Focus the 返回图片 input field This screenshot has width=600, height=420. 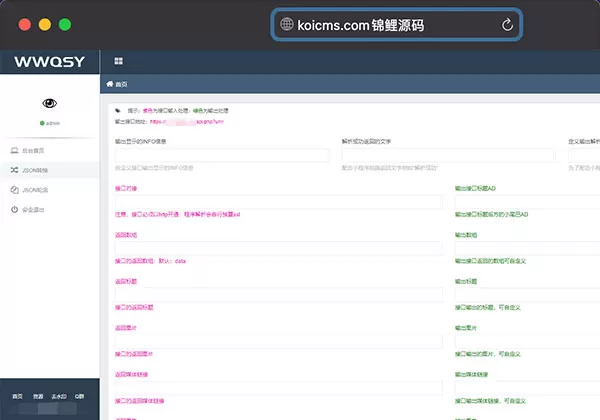(279, 342)
